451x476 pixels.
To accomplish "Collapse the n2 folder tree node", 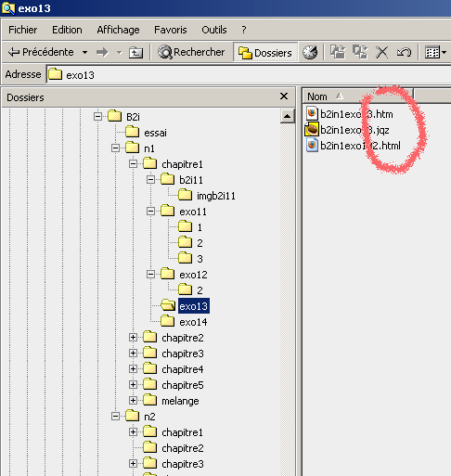I will (x=115, y=417).
